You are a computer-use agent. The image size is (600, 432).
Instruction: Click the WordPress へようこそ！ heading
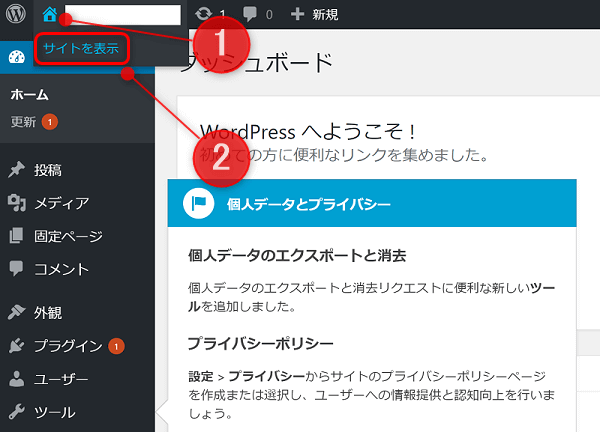click(x=308, y=132)
